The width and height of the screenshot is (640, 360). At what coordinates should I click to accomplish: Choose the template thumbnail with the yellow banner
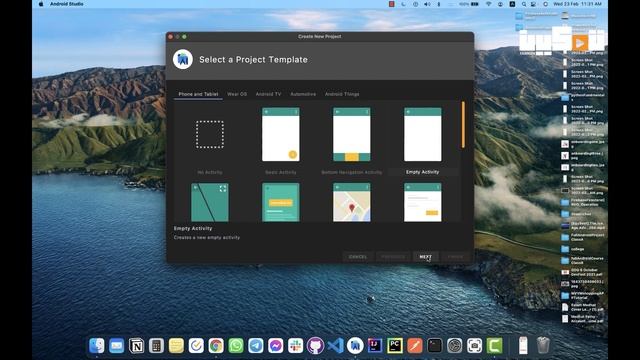coord(281,202)
